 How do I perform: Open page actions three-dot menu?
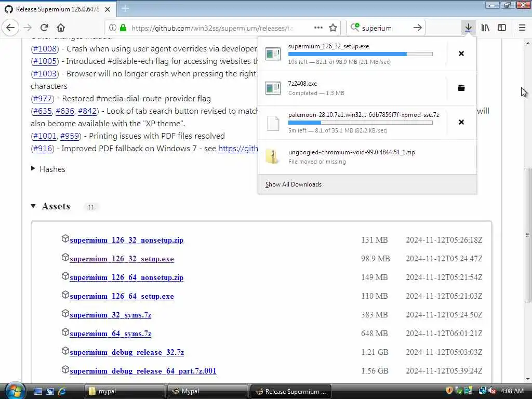[318, 28]
